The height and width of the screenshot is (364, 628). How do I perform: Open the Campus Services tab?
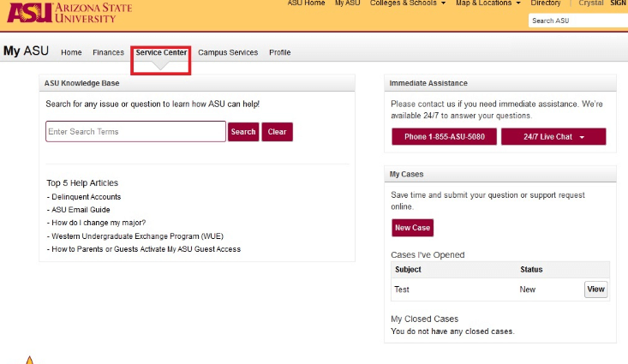[x=228, y=52]
